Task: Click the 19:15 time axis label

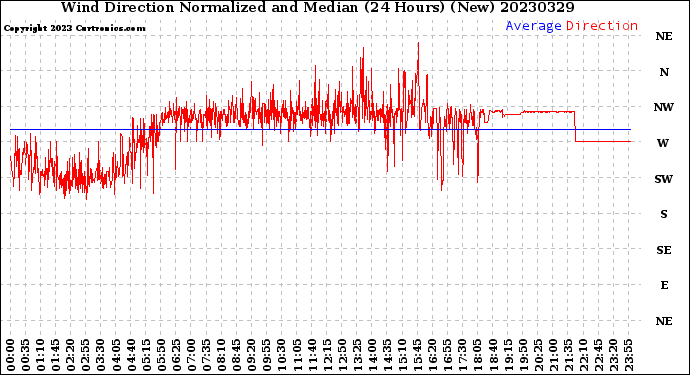Action: tap(508, 355)
